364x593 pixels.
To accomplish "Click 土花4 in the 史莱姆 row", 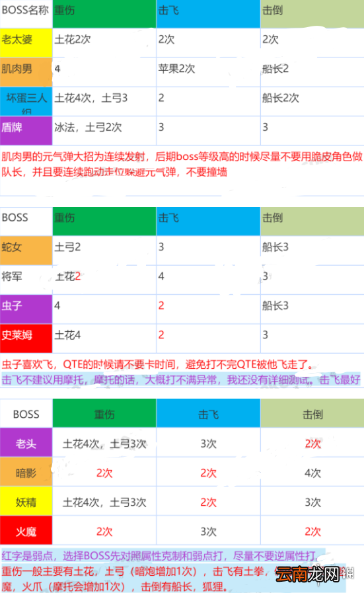I will click(x=67, y=335).
